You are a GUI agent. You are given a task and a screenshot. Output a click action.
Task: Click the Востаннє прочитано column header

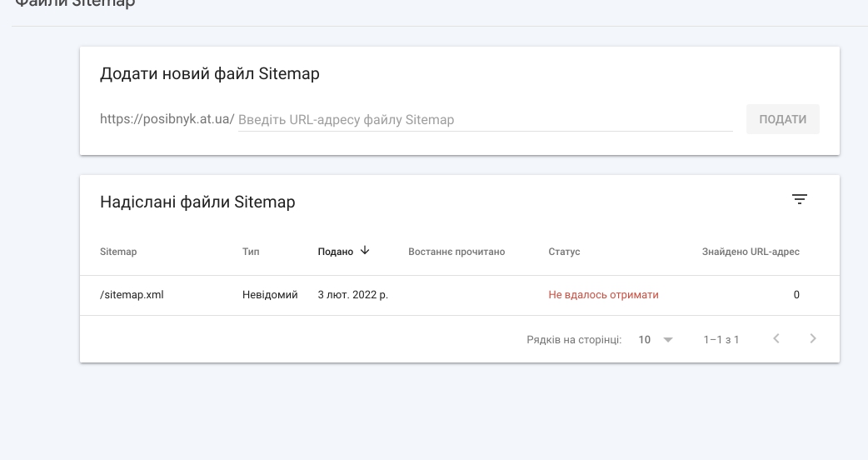click(x=456, y=252)
